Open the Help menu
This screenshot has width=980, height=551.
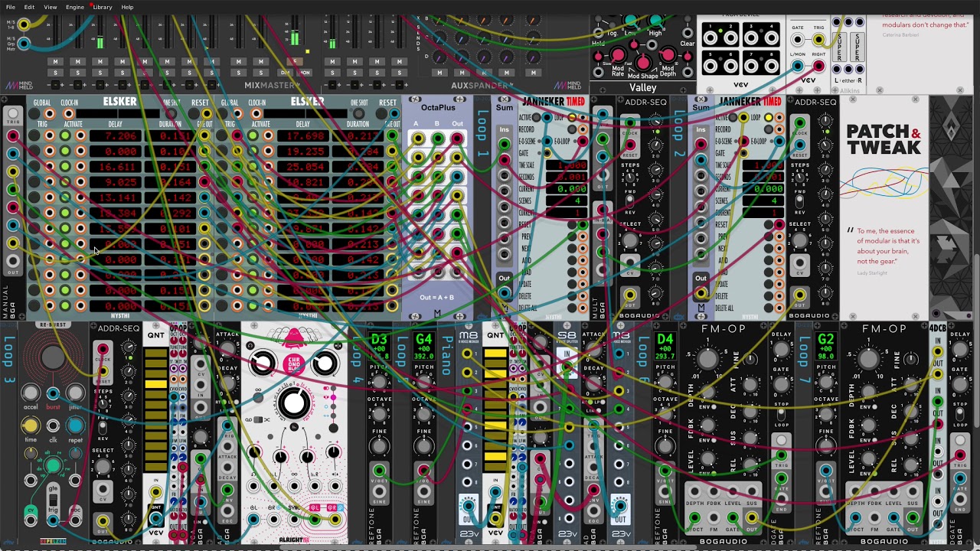tap(127, 8)
